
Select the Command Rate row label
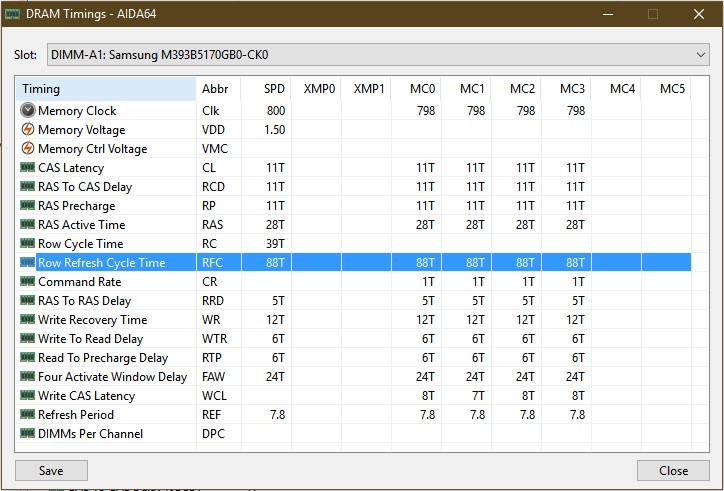[x=79, y=281]
